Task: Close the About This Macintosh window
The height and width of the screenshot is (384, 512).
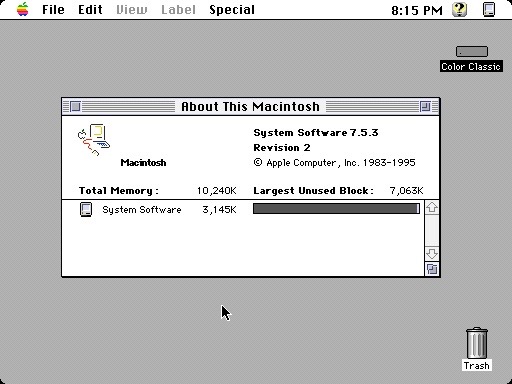Action: tap(76, 107)
